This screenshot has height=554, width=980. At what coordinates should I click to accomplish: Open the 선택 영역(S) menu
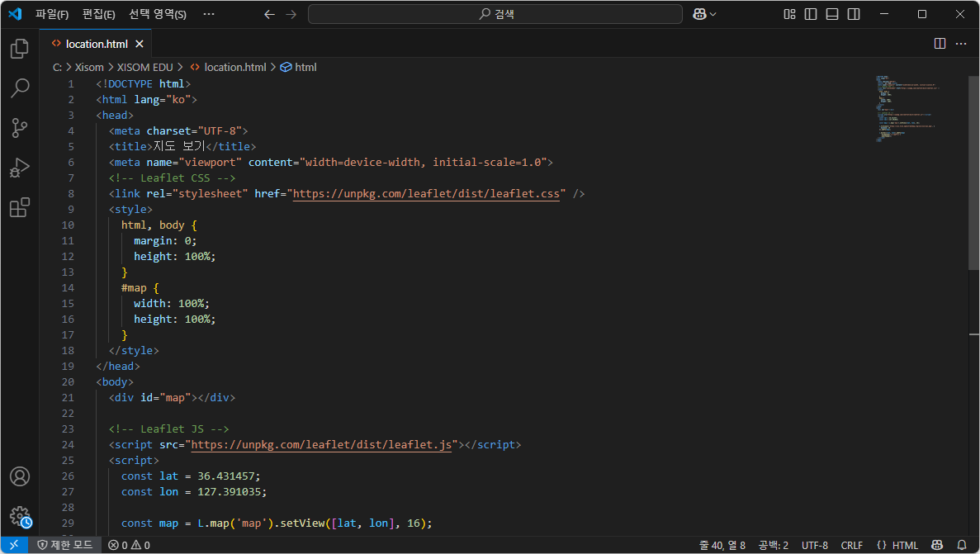(158, 14)
